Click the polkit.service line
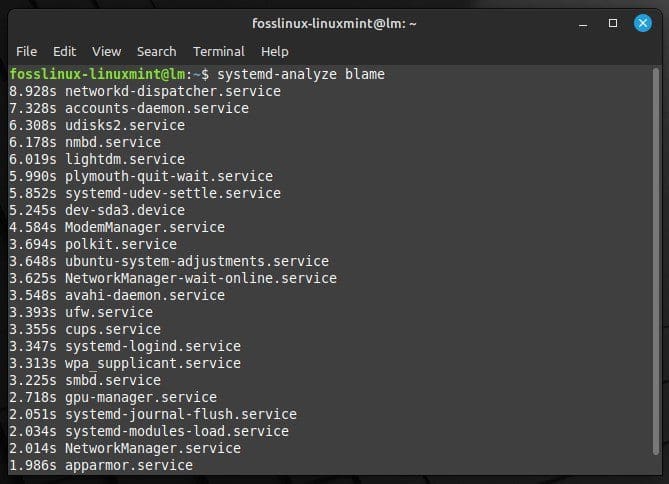The image size is (669, 484). tap(93, 245)
